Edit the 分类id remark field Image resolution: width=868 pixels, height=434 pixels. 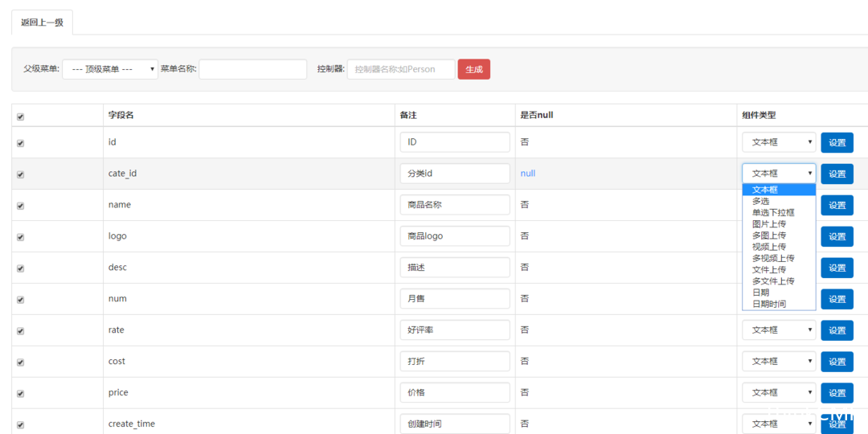pos(455,174)
